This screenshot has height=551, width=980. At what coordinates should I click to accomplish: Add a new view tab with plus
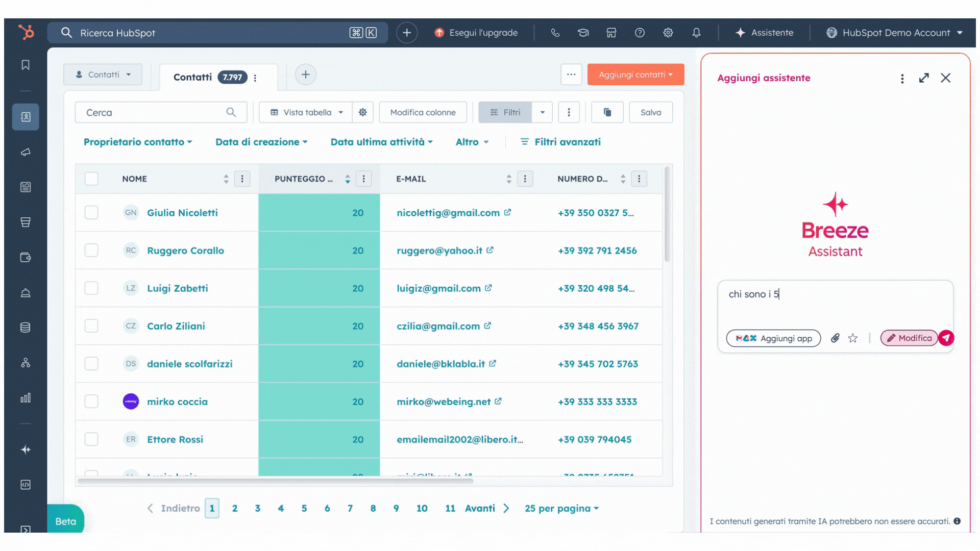click(305, 74)
